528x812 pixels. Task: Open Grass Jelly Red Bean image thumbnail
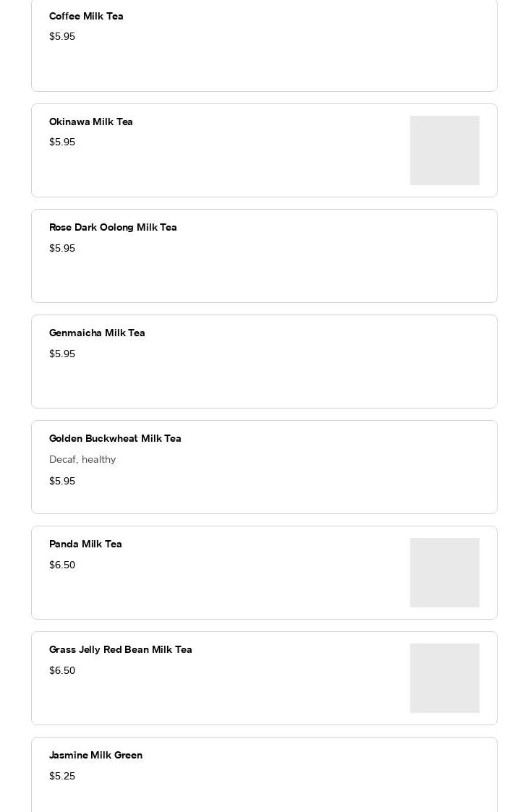click(x=445, y=678)
